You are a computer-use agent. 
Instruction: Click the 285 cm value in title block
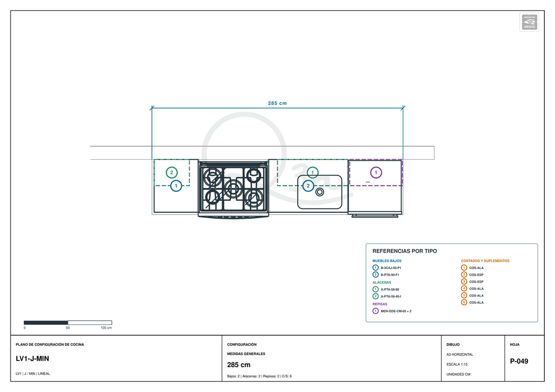238,365
